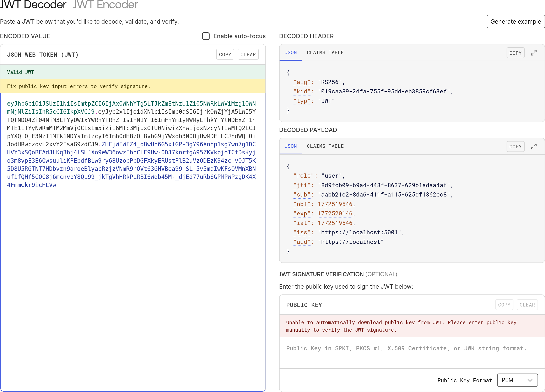Image resolution: width=545 pixels, height=392 pixels.
Task: Enable the auto-focus checkbox
Action: [206, 36]
